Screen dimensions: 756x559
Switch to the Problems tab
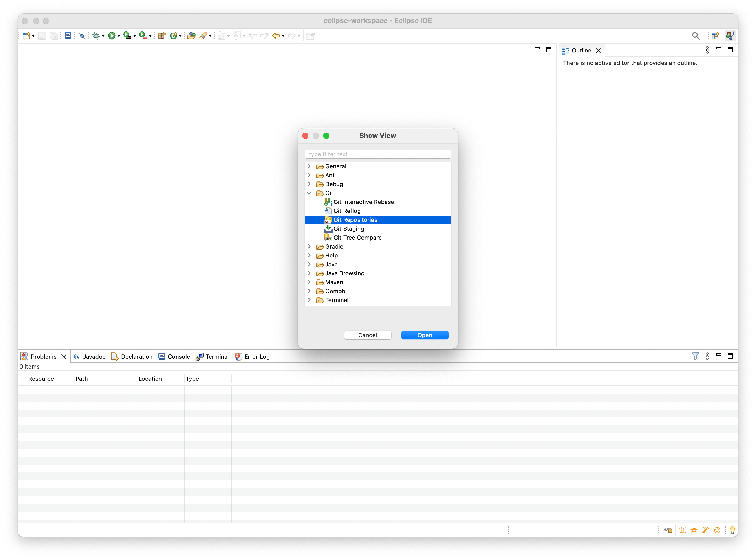[43, 357]
